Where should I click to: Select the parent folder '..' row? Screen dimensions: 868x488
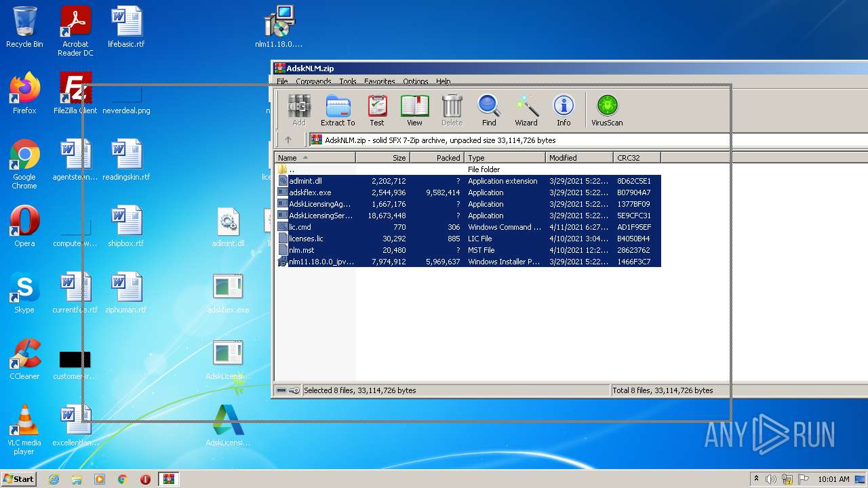click(x=468, y=169)
